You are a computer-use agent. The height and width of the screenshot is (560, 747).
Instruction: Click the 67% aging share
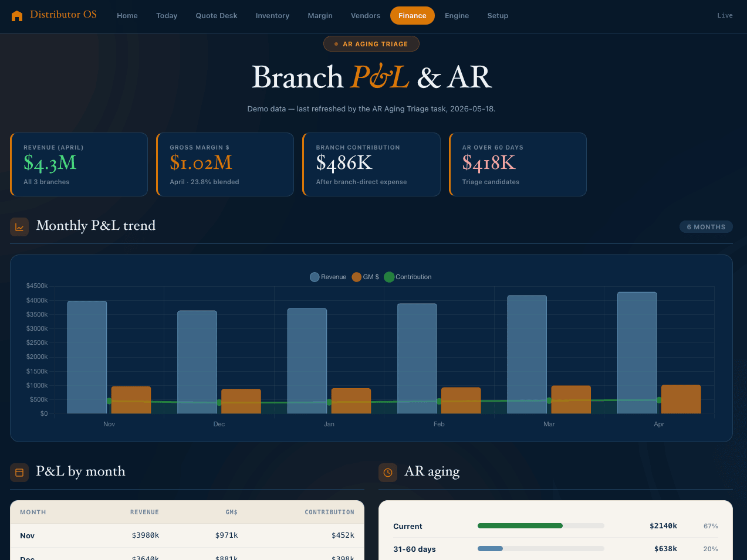click(711, 526)
